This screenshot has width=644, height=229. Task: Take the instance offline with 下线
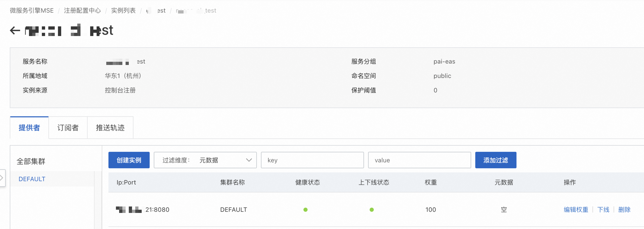pos(603,210)
